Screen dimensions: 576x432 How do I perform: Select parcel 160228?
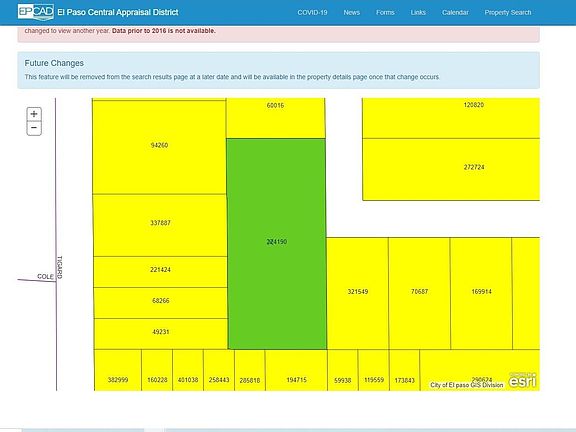tap(157, 370)
